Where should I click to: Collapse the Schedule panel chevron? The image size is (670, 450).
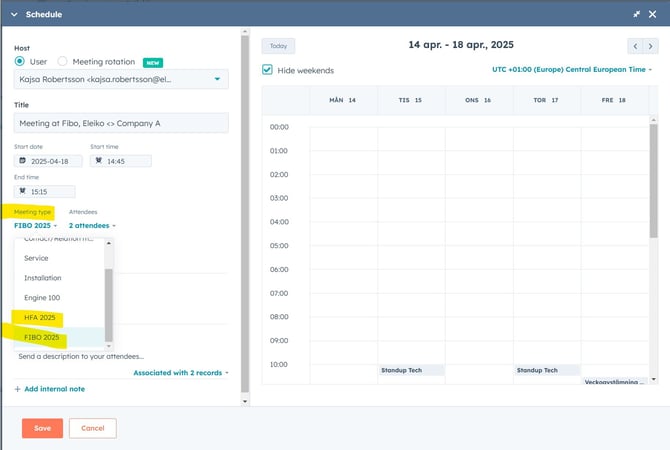tap(14, 14)
